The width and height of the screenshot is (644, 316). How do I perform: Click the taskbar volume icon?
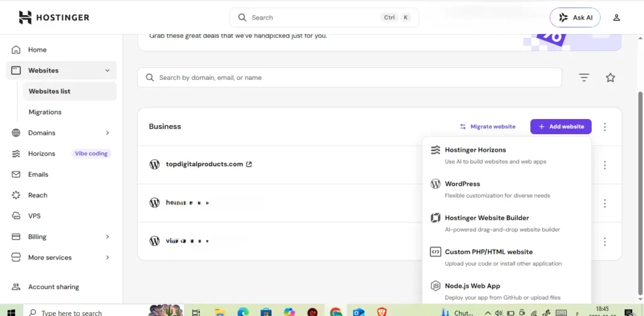pos(499,313)
